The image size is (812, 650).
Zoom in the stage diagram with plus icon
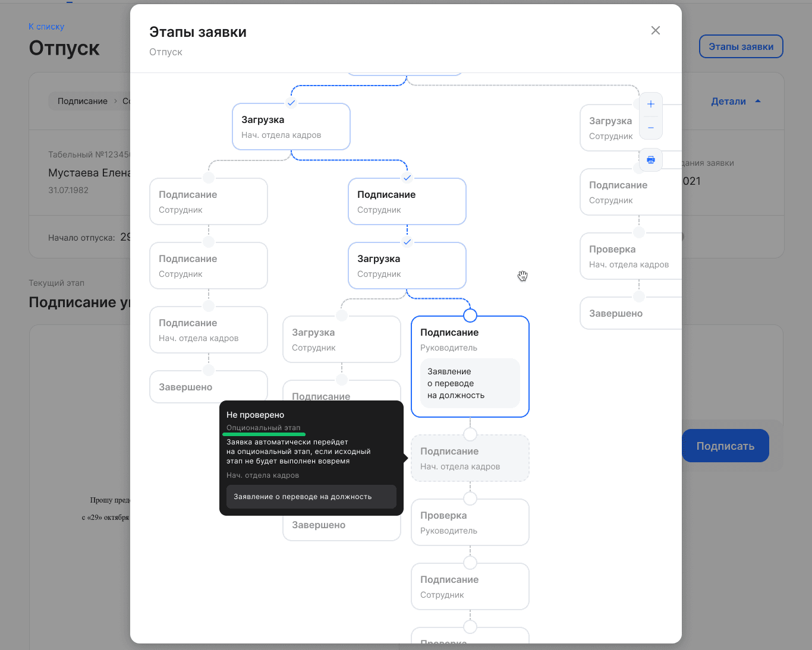pyautogui.click(x=651, y=104)
